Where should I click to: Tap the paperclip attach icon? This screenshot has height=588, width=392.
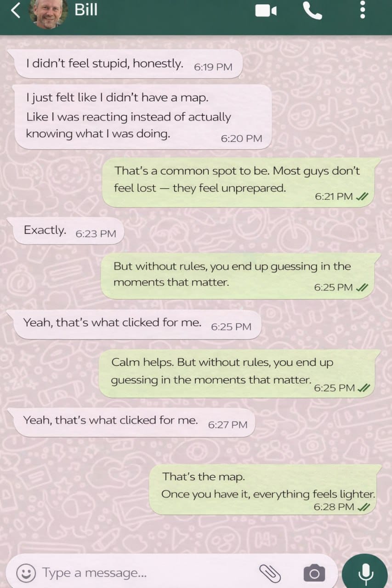click(270, 572)
